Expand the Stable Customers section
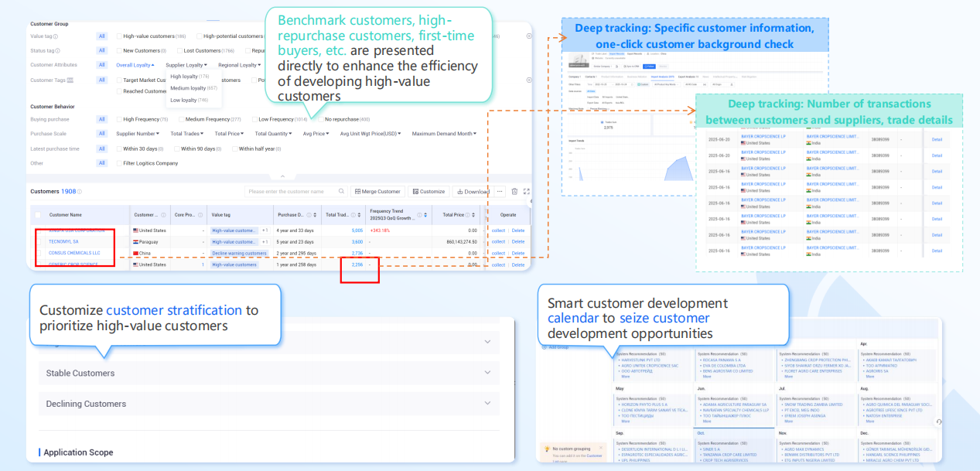 pos(269,373)
